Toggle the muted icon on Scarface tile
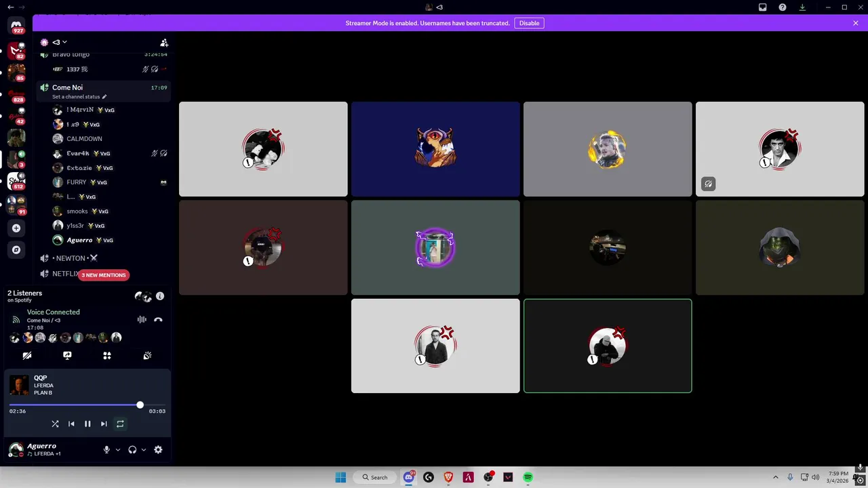The height and width of the screenshot is (488, 868). (708, 184)
